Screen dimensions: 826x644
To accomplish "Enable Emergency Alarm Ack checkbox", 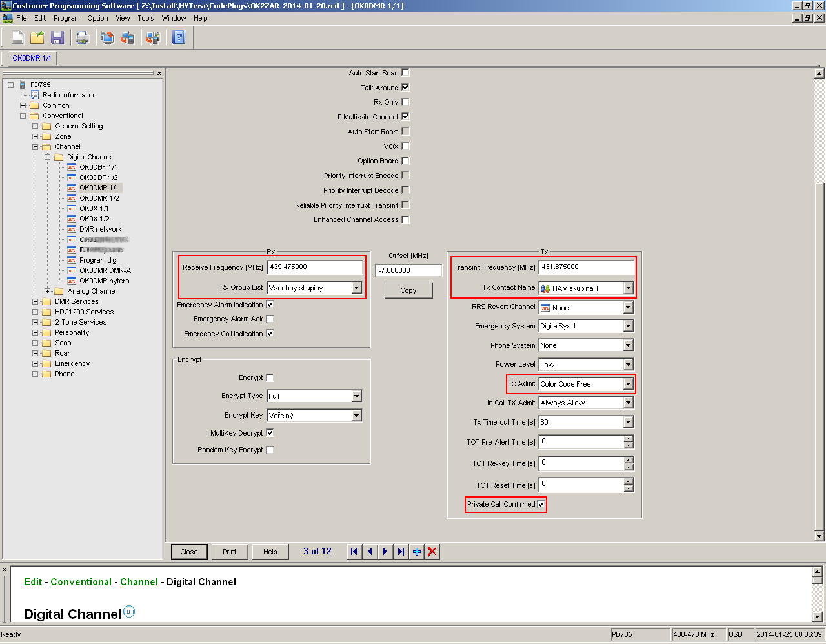I will point(270,319).
